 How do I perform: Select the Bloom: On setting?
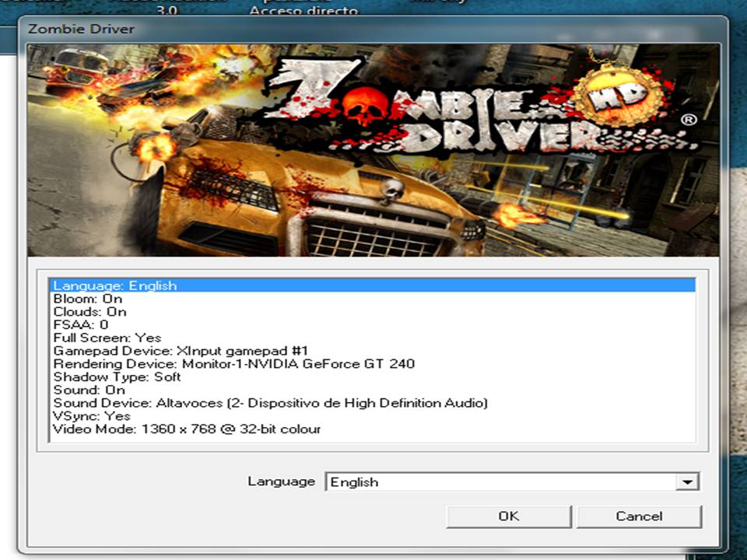[x=372, y=299]
